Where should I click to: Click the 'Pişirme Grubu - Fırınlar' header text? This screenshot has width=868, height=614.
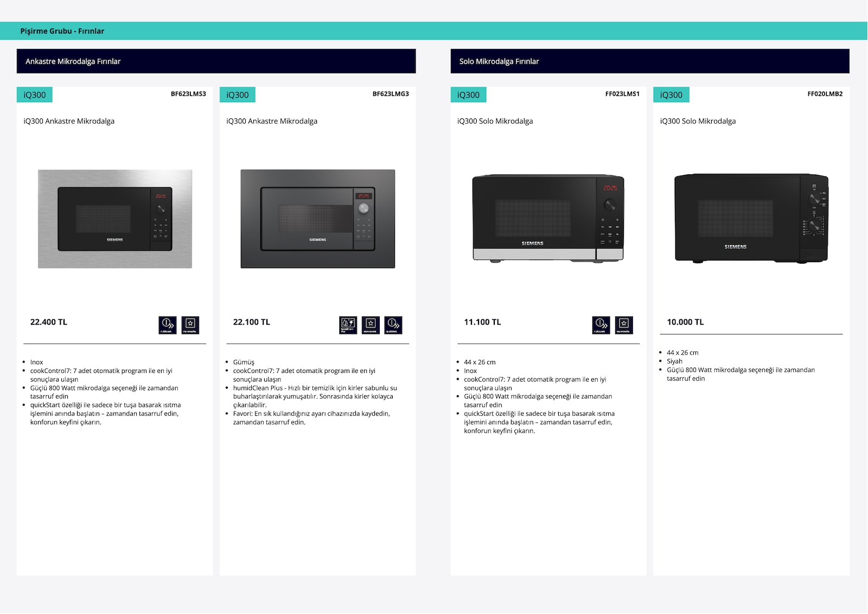click(62, 31)
